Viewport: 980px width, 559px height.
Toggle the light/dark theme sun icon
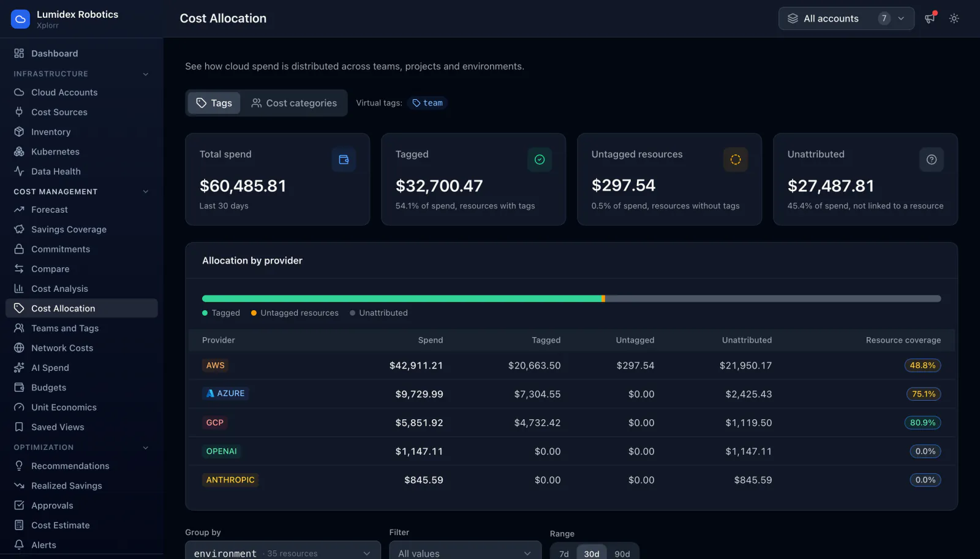[954, 18]
